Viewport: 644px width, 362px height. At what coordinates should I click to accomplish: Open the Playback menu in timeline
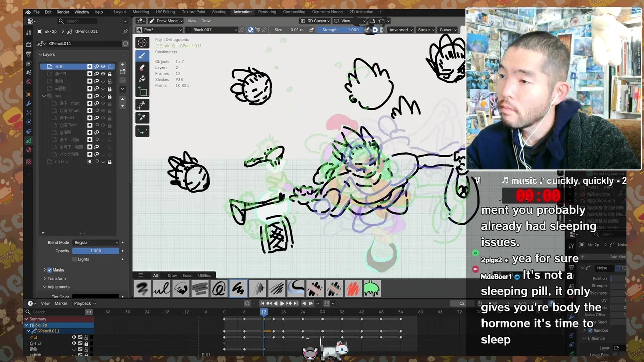[85, 303]
